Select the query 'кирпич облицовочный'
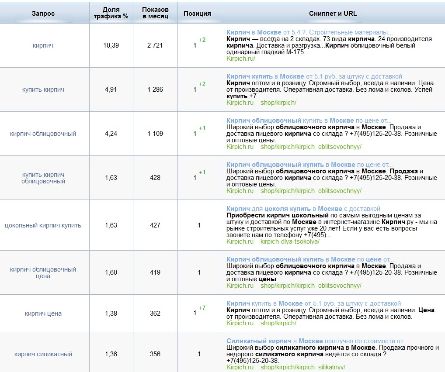This screenshot has width=445, height=372. pos(43,134)
